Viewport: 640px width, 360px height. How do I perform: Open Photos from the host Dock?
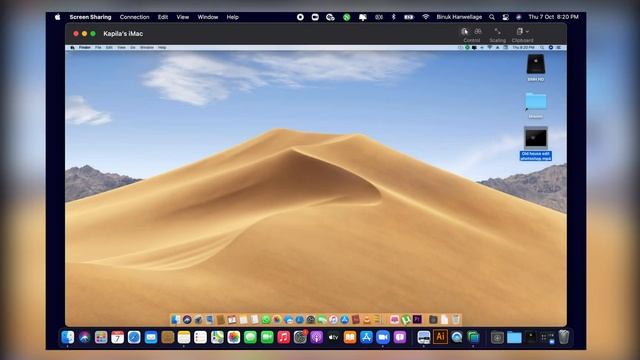pyautogui.click(x=233, y=337)
